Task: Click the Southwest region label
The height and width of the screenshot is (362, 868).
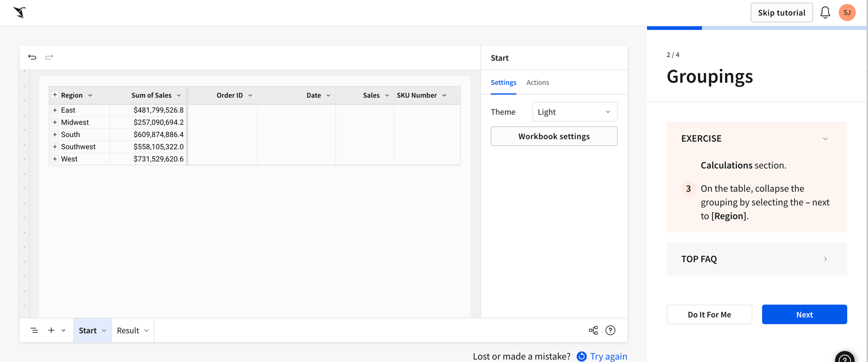Action: coord(78,147)
